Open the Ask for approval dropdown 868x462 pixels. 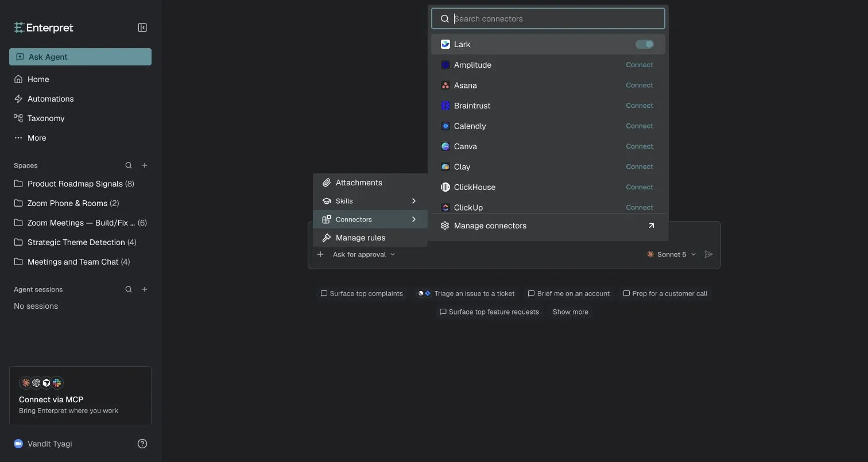click(364, 254)
